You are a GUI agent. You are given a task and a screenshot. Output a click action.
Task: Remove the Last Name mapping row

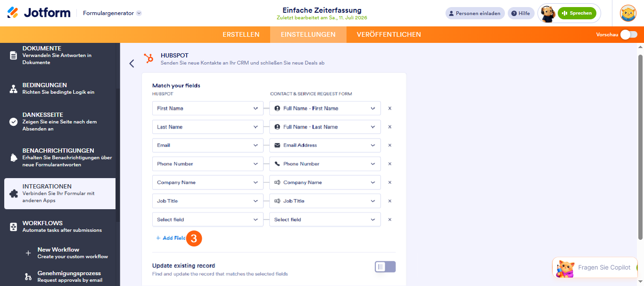[390, 127]
